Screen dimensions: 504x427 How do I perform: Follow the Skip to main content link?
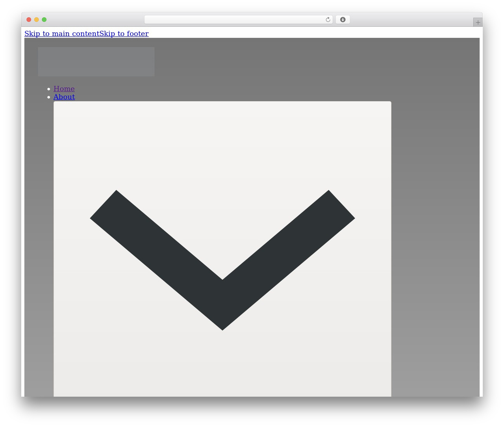pos(62,33)
